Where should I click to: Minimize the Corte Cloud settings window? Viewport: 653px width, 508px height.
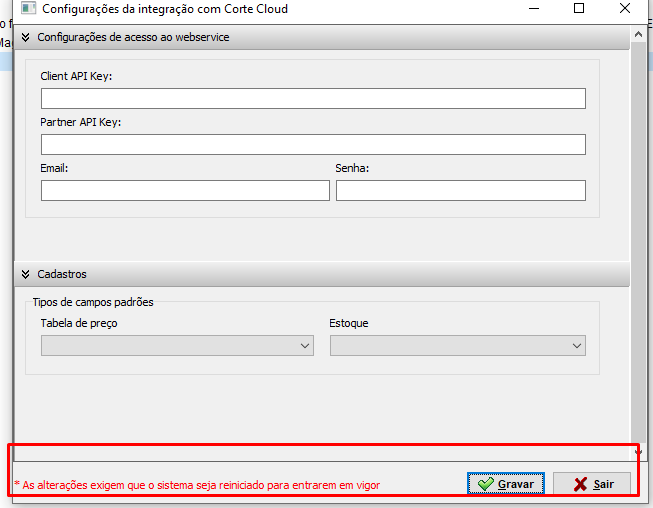click(534, 8)
